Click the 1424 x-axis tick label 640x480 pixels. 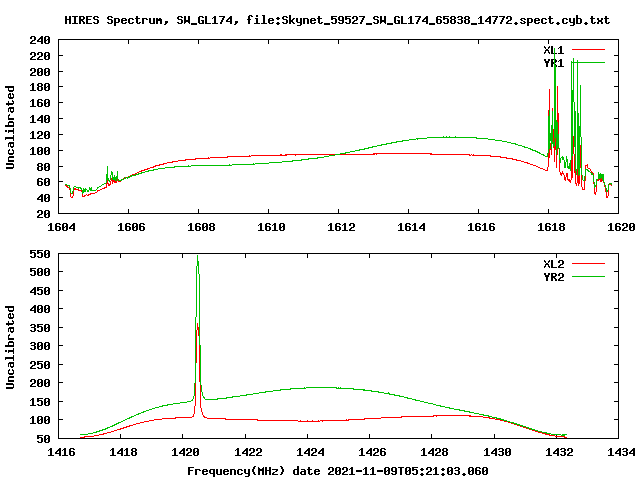310,452
